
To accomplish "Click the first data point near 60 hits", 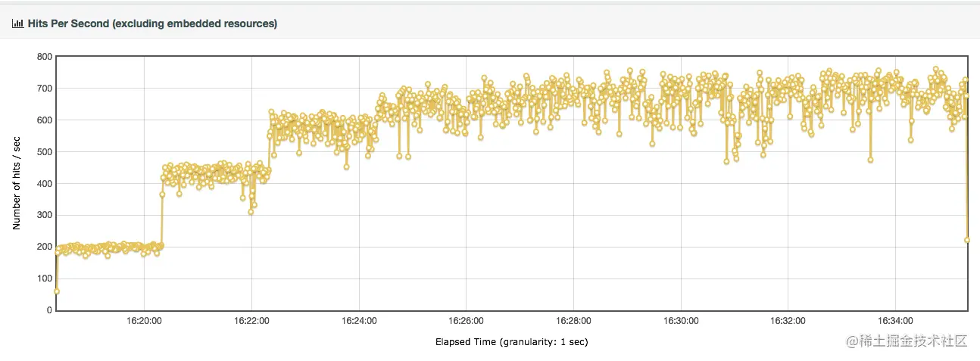I will tap(57, 291).
